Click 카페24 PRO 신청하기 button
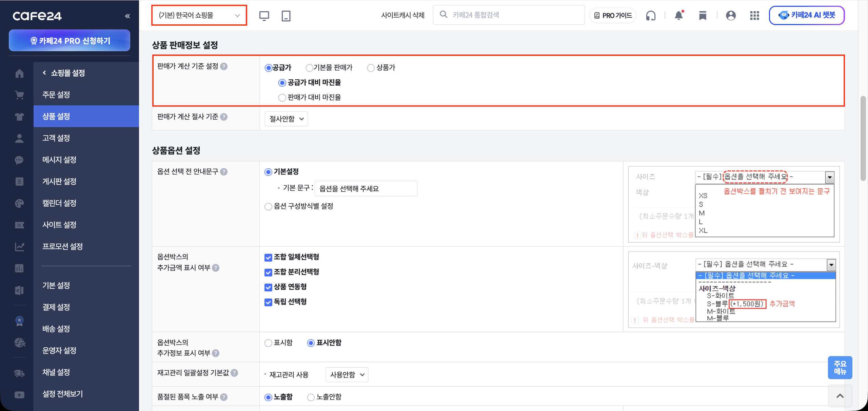The image size is (868, 411). click(70, 41)
